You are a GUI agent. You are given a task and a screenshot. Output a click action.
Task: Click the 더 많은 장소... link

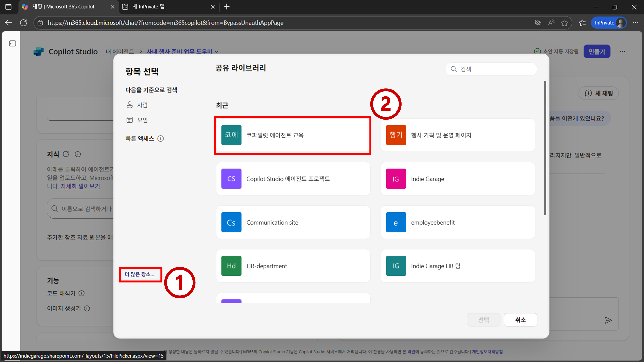(139, 274)
